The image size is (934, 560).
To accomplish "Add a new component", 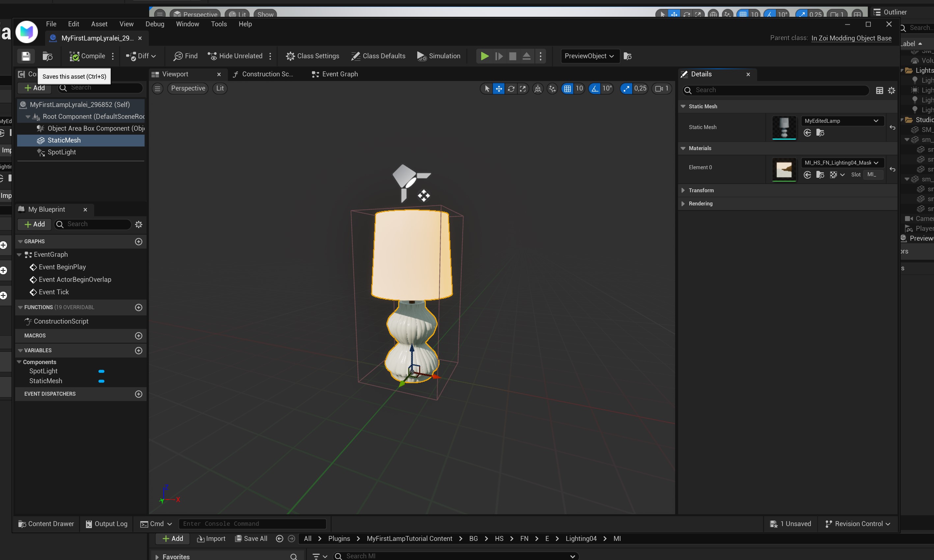I will (35, 88).
